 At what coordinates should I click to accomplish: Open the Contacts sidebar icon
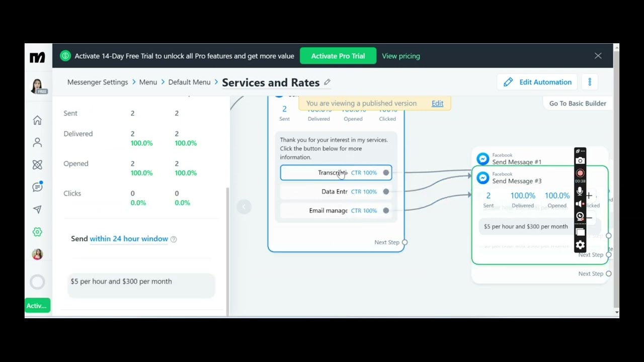(x=37, y=143)
